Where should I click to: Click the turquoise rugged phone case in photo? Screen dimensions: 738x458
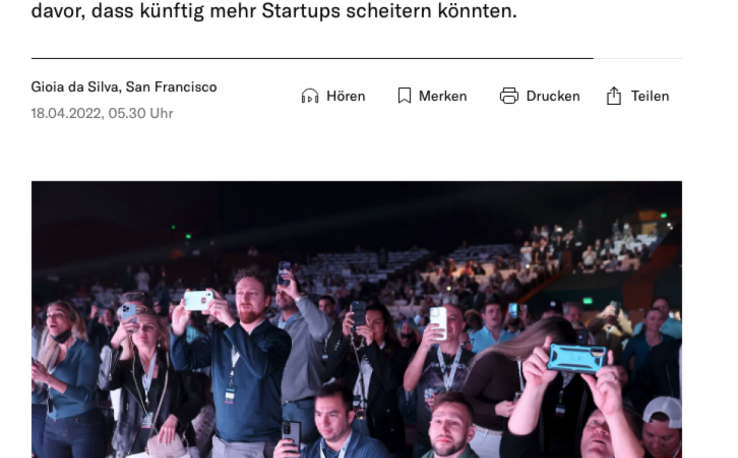(x=577, y=358)
